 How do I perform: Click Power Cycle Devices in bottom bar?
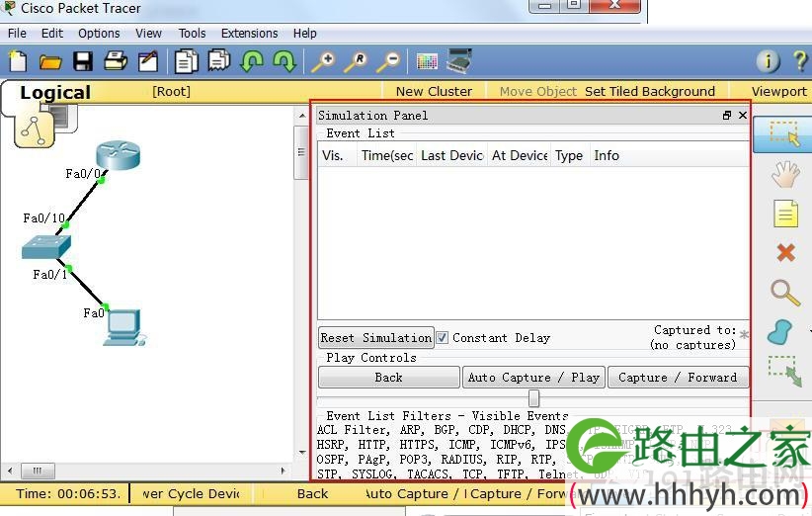191,493
